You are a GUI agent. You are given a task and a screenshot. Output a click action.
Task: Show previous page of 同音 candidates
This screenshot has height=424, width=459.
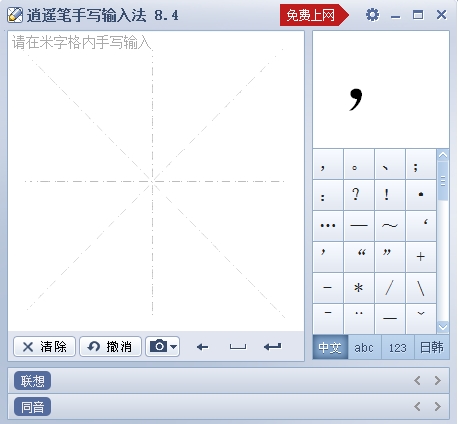[417, 406]
